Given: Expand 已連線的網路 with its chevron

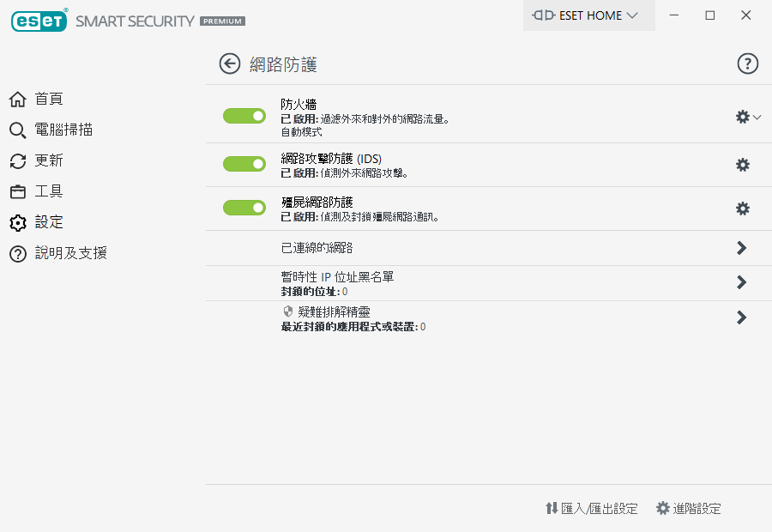Looking at the screenshot, I should [x=742, y=248].
